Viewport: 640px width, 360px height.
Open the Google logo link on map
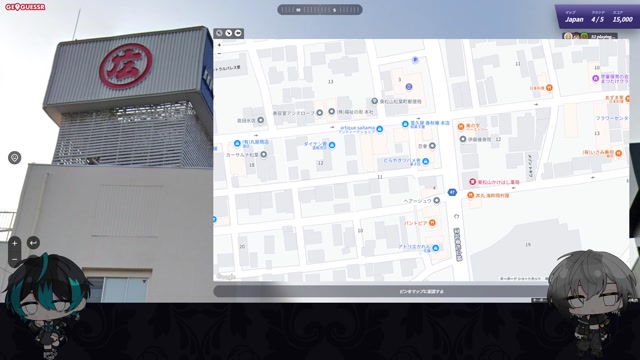pos(226,276)
